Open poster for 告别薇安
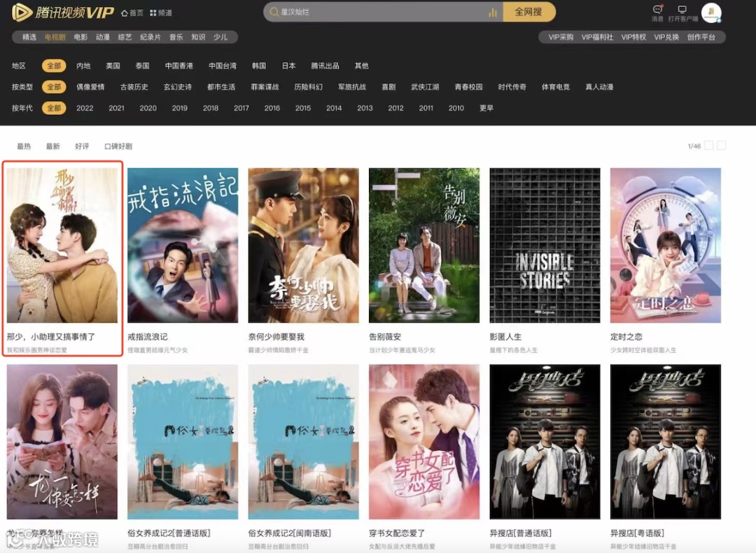This screenshot has height=553, width=756. pyautogui.click(x=424, y=246)
